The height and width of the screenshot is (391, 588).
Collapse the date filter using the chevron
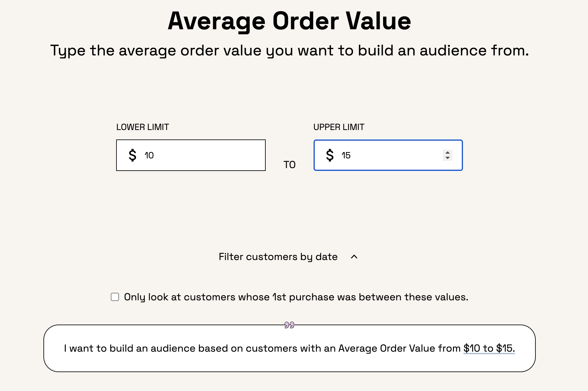point(354,257)
